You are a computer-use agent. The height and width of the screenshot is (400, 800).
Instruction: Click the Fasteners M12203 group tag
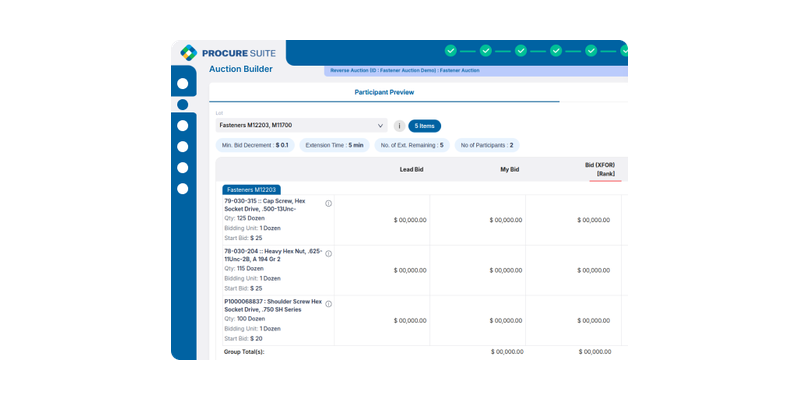click(252, 189)
